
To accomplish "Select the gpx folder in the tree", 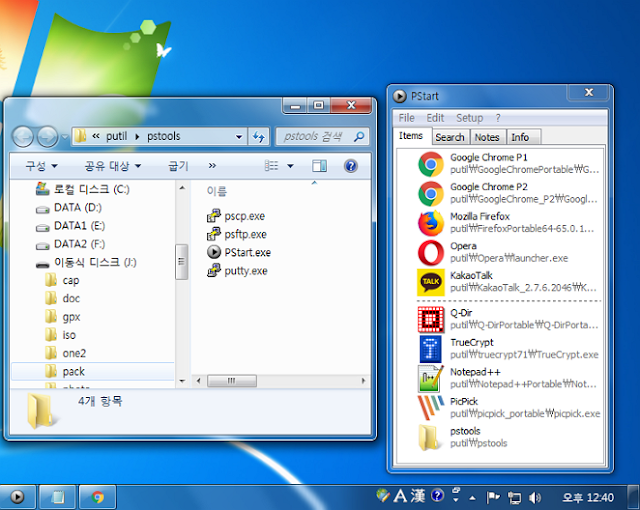I will (62, 317).
